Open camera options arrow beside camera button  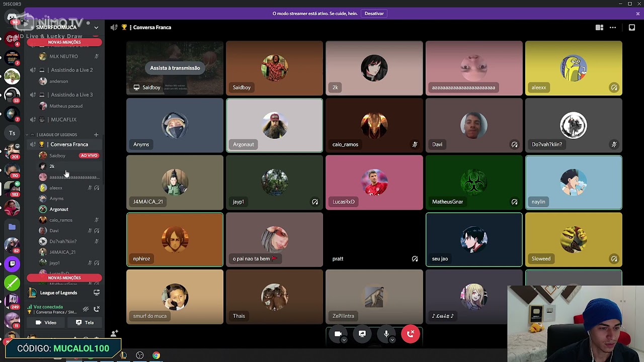coord(344,340)
